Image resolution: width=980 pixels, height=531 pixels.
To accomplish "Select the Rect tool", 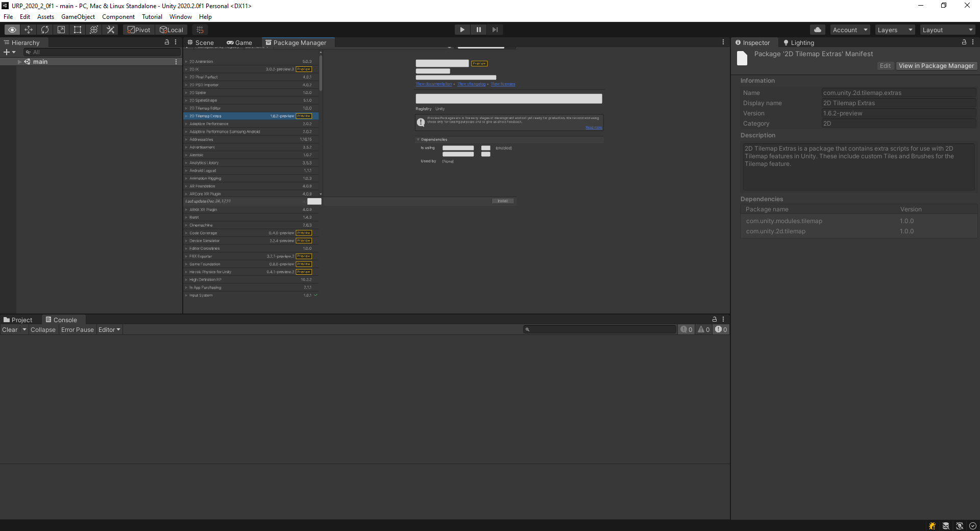I will (x=78, y=30).
